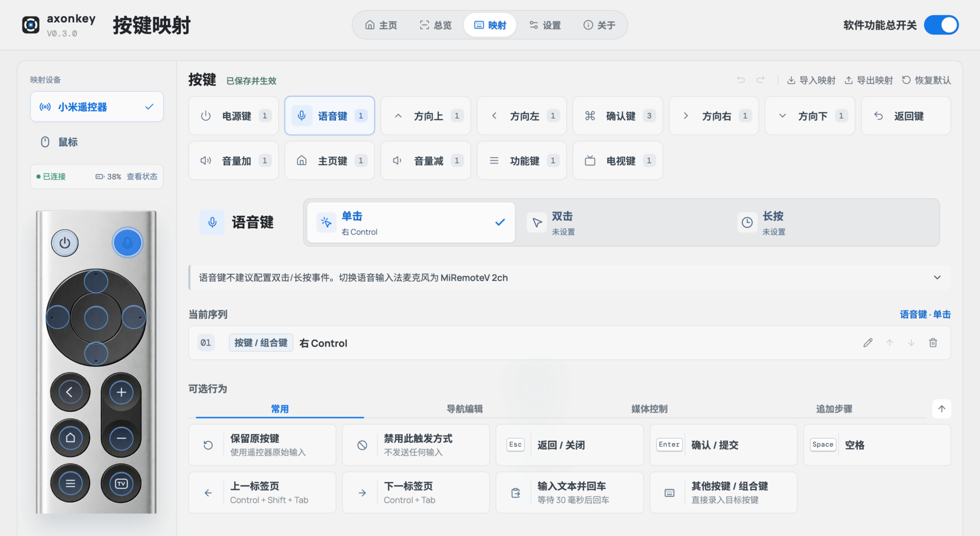Click 查看状态 link
This screenshot has width=980, height=536.
coord(142,176)
